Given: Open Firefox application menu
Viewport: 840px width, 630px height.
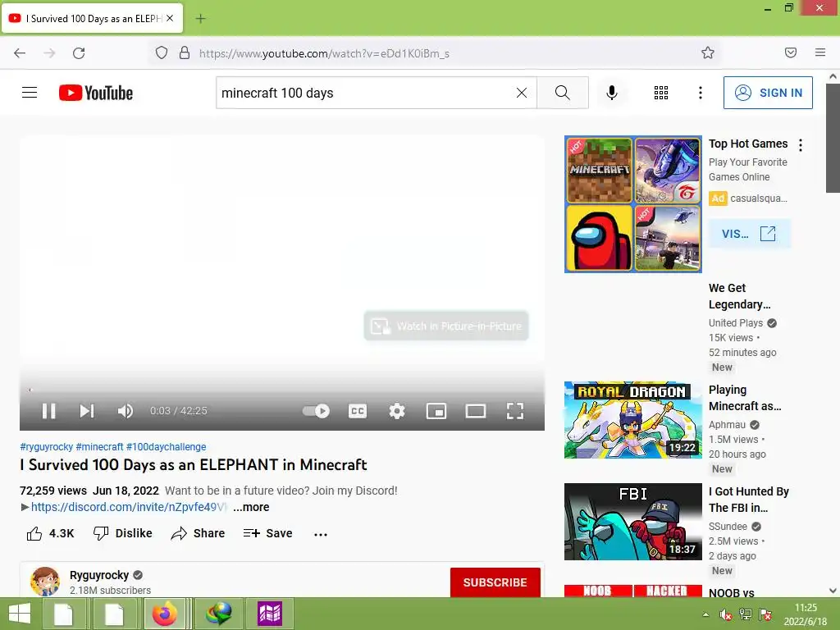Looking at the screenshot, I should pyautogui.click(x=820, y=52).
